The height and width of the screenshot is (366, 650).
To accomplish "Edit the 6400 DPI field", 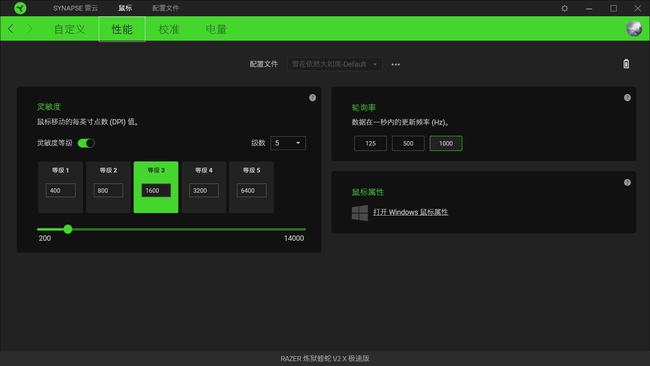I will [251, 190].
